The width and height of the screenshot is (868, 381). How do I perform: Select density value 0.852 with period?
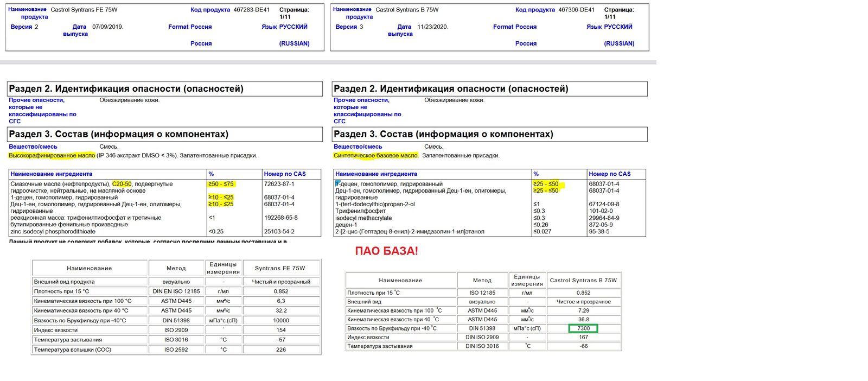point(583,293)
